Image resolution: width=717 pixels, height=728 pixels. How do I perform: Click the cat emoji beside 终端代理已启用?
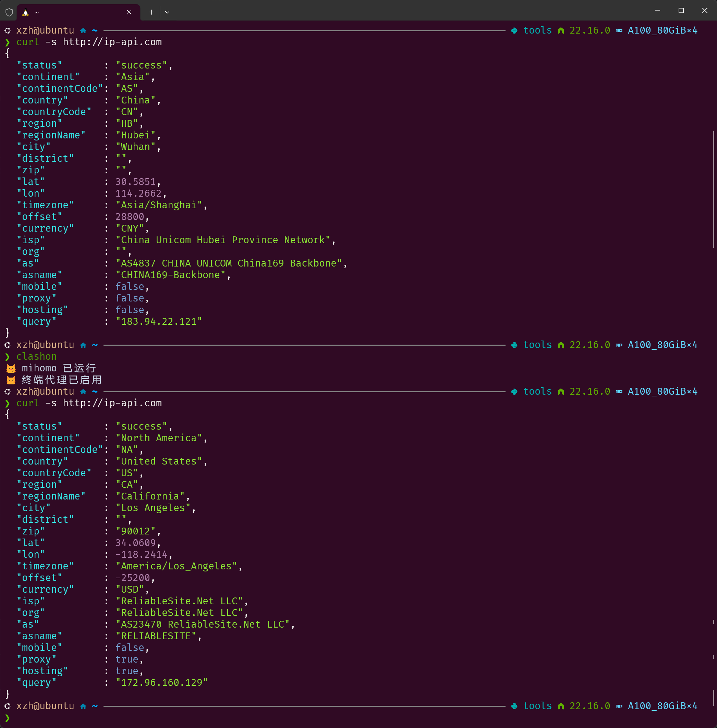tap(11, 380)
